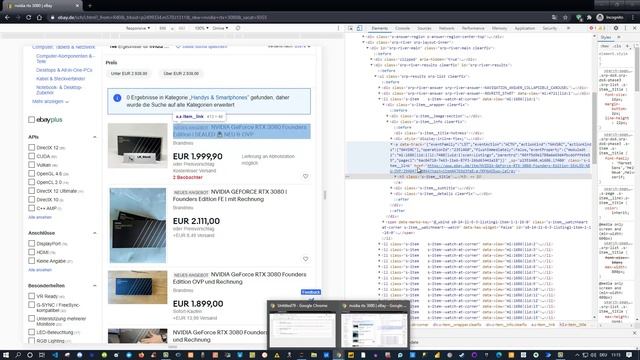Open the Incognito profile indicator
640x360 pixels.
pos(610,18)
